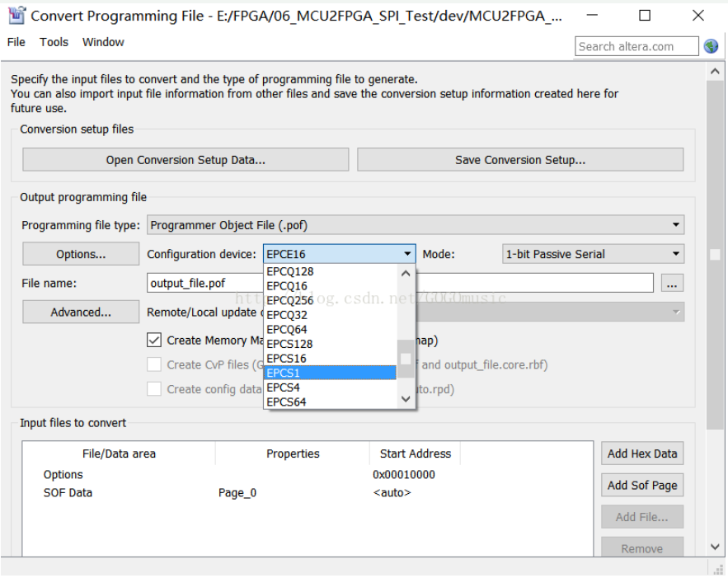Click the File/Data area column header
The height and width of the screenshot is (578, 728).
pyautogui.click(x=119, y=453)
